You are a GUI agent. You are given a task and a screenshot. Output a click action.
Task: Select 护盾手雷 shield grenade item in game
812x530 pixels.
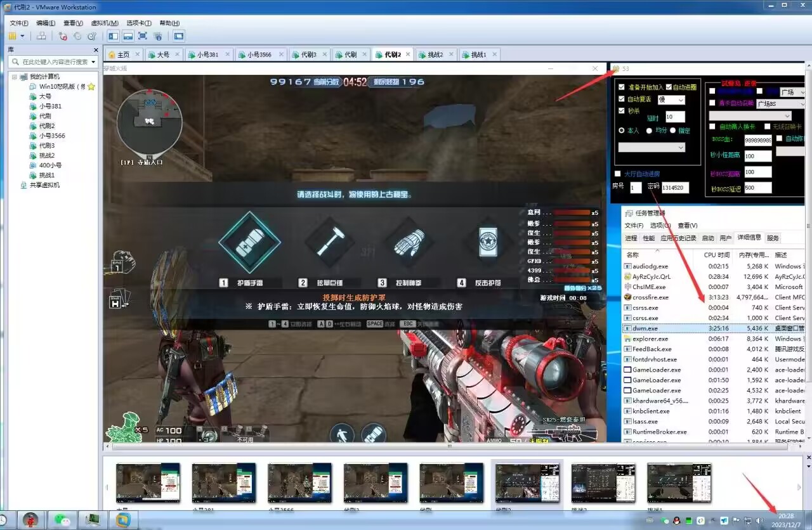[x=249, y=242]
